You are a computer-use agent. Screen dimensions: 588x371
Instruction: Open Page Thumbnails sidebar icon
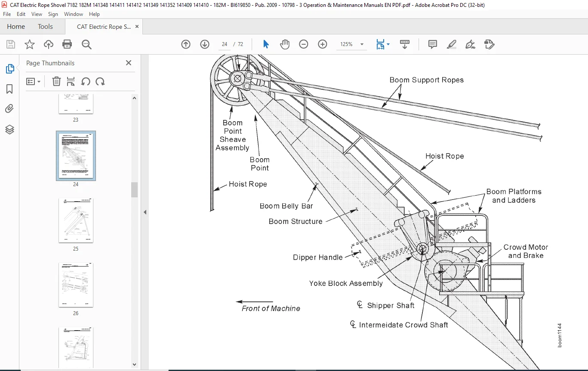click(x=9, y=69)
